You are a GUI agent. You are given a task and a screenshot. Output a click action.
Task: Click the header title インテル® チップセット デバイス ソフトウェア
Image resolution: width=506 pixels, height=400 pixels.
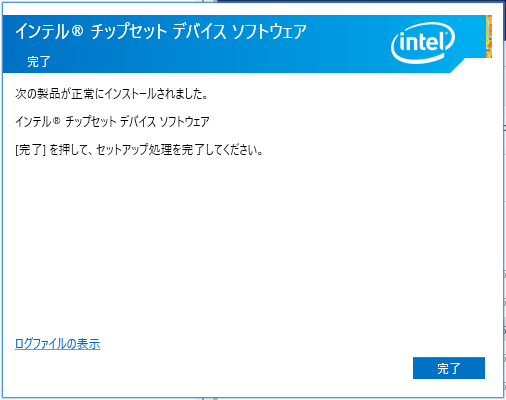(x=161, y=32)
